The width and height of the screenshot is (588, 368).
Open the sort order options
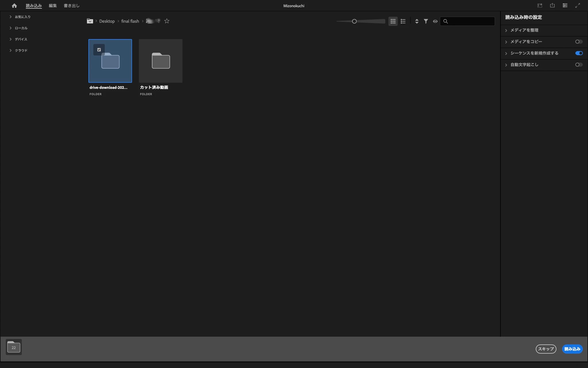tap(417, 21)
